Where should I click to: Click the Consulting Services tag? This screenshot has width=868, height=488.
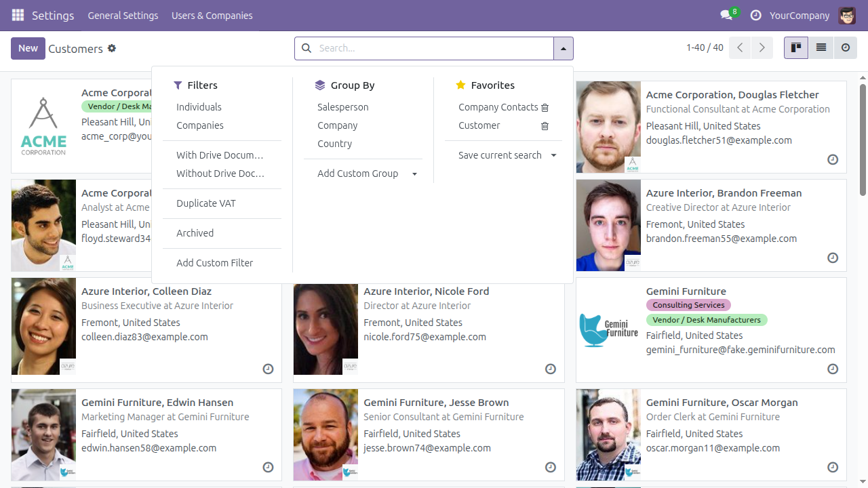point(689,305)
